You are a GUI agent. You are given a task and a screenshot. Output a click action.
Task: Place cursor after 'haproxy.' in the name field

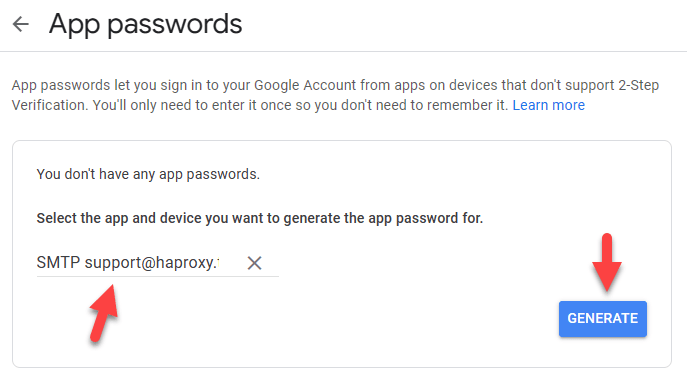218,263
